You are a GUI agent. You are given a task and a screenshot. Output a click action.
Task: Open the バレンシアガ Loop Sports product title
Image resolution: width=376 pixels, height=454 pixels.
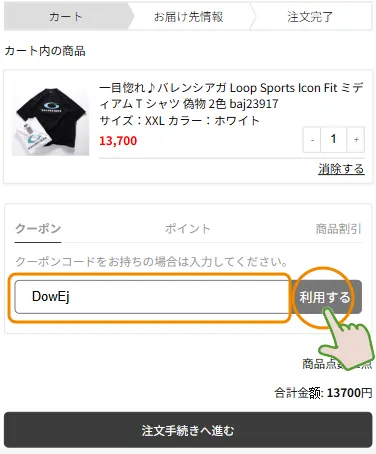click(231, 96)
